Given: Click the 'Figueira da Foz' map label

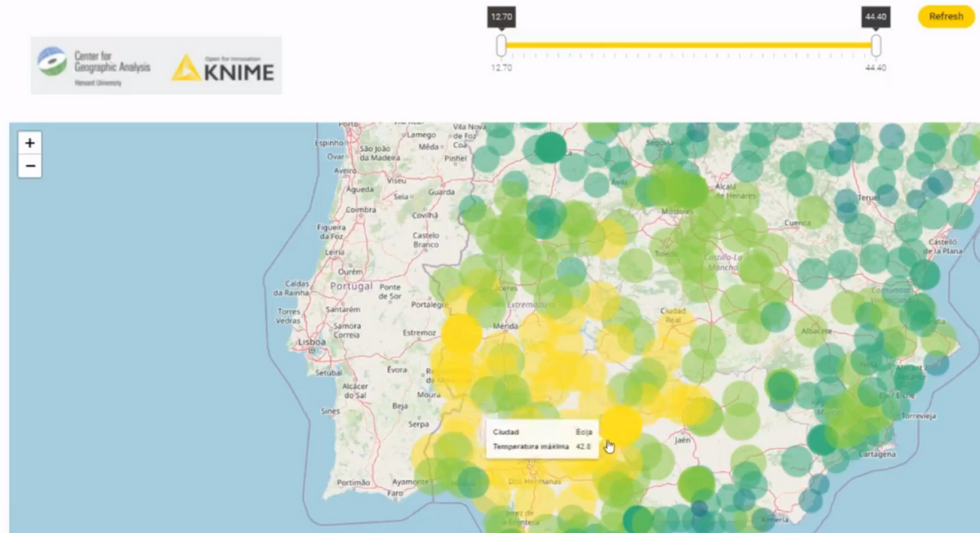Looking at the screenshot, I should (x=332, y=232).
